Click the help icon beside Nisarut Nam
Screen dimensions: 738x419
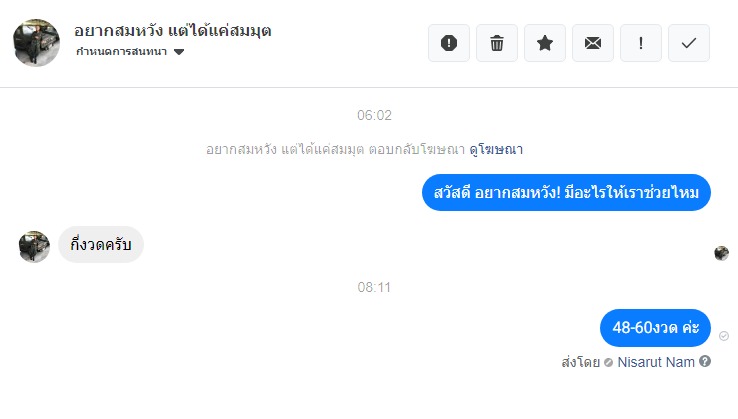(x=705, y=361)
